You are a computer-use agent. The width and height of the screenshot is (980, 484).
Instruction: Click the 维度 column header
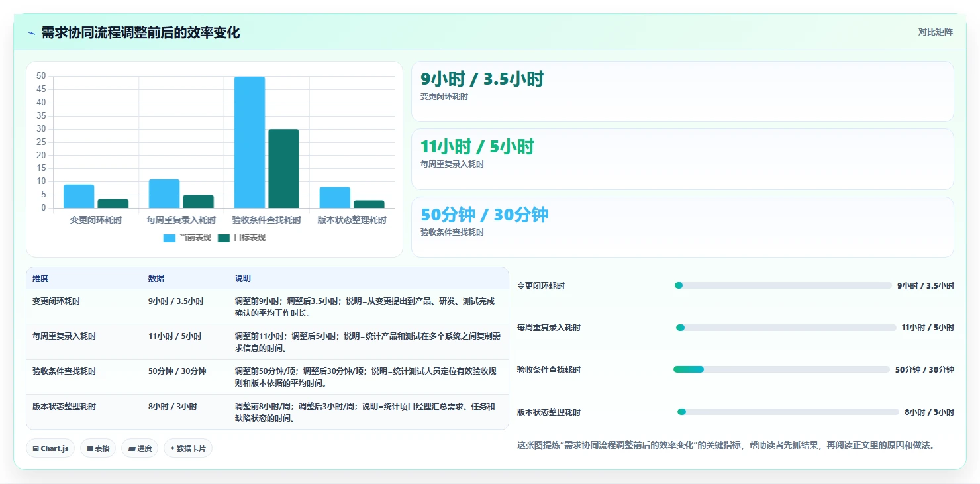[x=40, y=279]
